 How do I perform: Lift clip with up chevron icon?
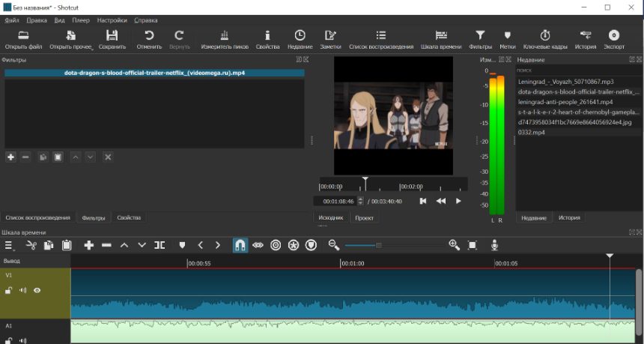point(124,245)
